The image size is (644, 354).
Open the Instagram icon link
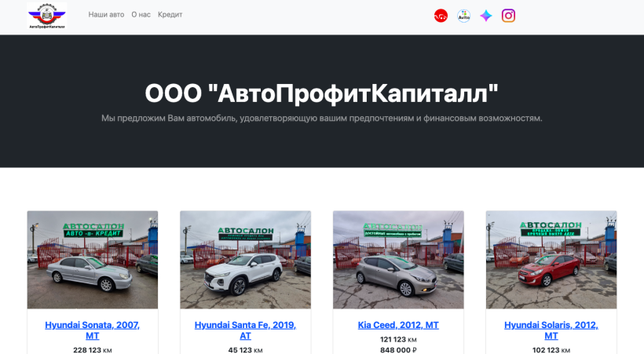tap(508, 16)
